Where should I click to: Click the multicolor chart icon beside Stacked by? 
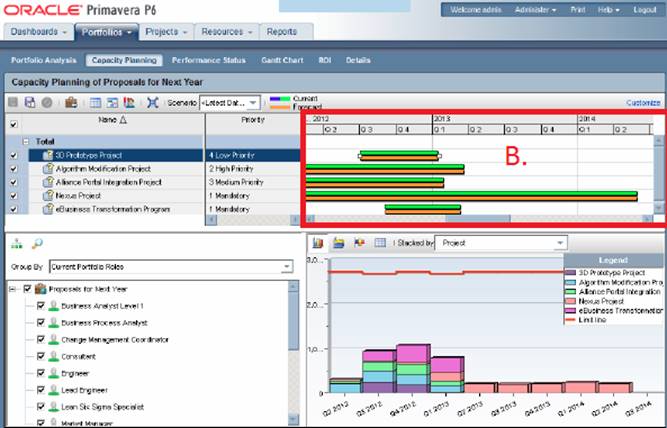coord(359,243)
